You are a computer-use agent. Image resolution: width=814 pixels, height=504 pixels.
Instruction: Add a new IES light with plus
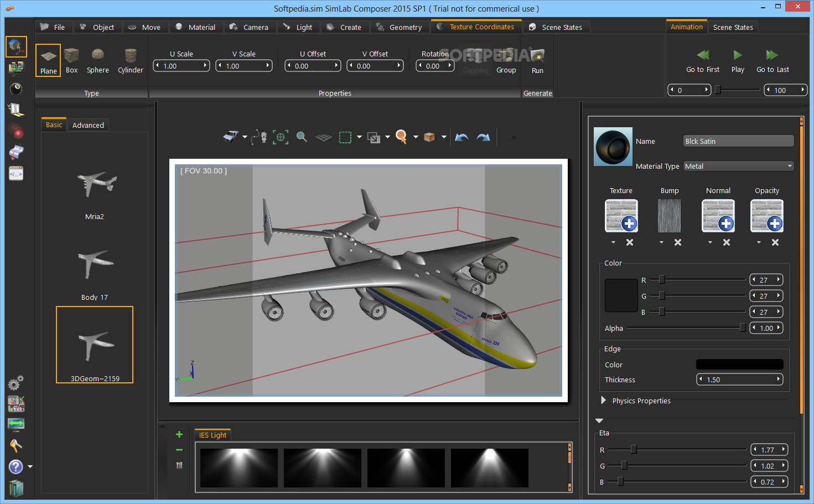click(179, 434)
